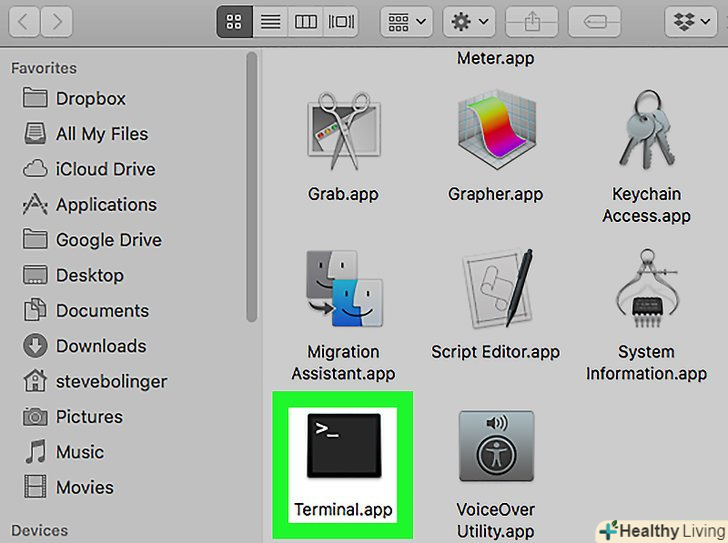
Task: Select the System Information.app icon
Action: [x=647, y=288]
